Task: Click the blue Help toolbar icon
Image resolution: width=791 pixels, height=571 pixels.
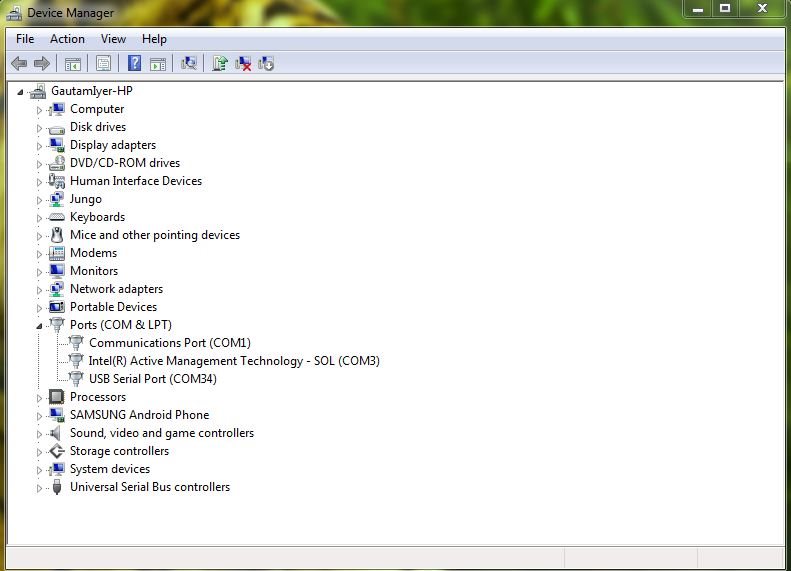Action: click(134, 63)
